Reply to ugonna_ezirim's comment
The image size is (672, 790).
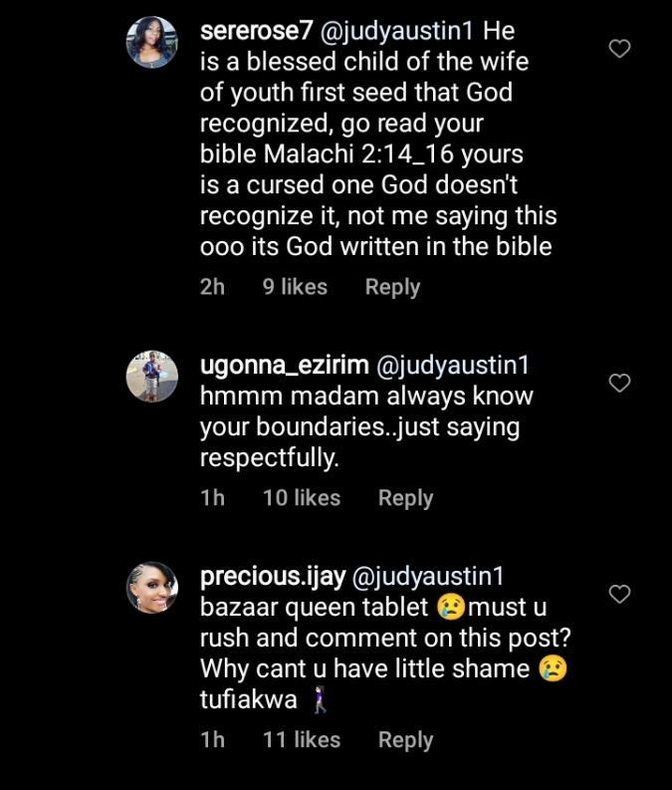coord(405,498)
